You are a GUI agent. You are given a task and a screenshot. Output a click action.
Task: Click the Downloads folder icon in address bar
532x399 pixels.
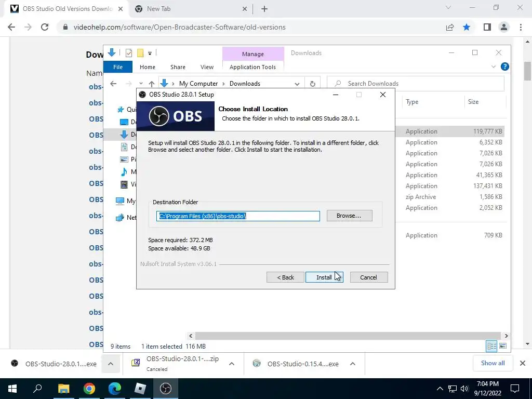click(164, 84)
